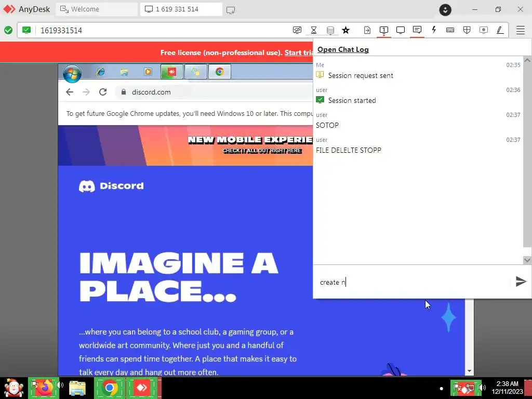This screenshot has width=532, height=399.
Task: Select the red AnyDesk icon on remote taskbar
Action: pos(171,72)
